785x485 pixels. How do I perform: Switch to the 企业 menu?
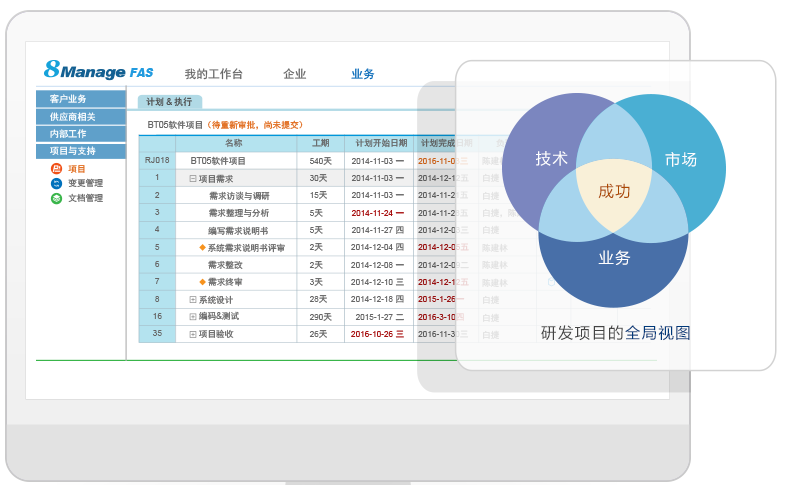coord(294,74)
